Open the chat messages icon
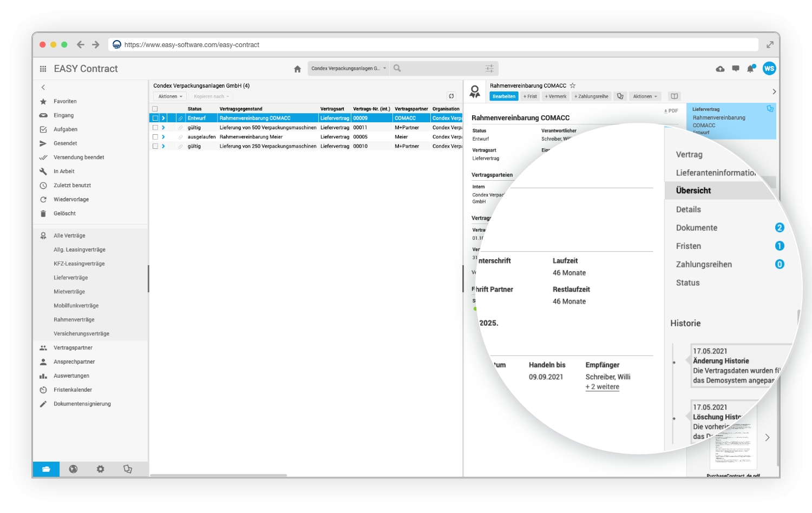 coord(736,69)
